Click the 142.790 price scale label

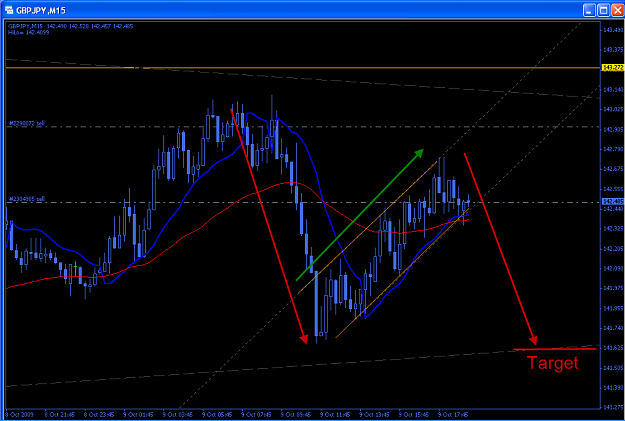coord(613,149)
